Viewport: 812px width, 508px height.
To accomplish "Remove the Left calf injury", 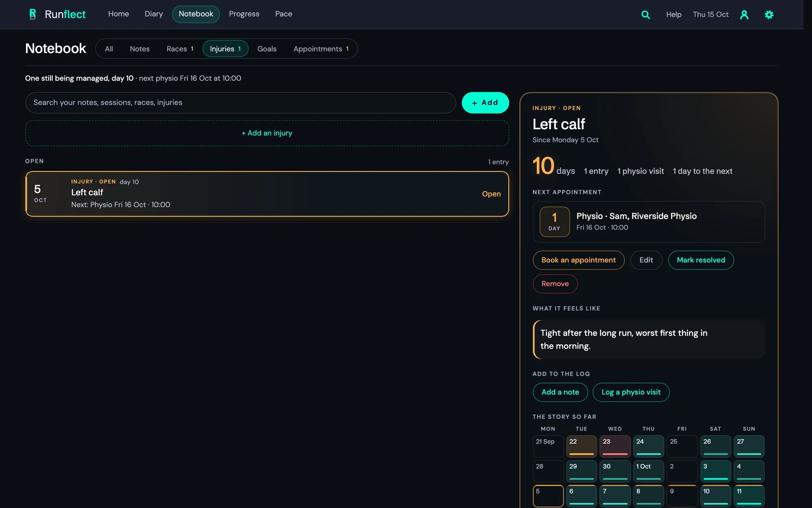I will pyautogui.click(x=555, y=284).
